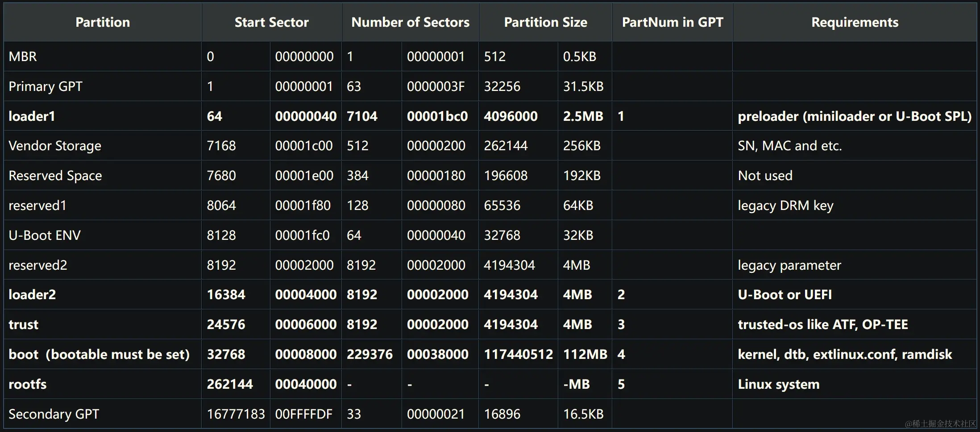Click the loader2 partition name
This screenshot has width=980, height=432.
tap(32, 295)
